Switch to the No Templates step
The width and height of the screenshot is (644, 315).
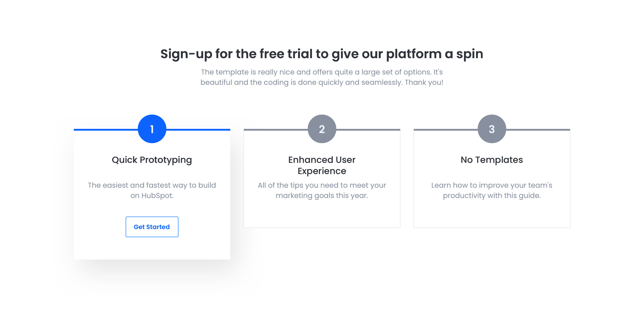click(492, 160)
